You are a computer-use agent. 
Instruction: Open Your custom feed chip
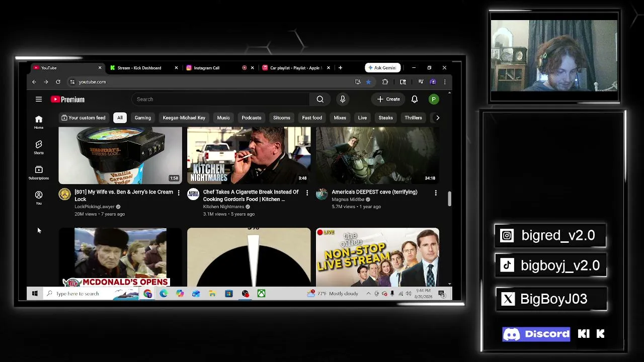coord(84,118)
